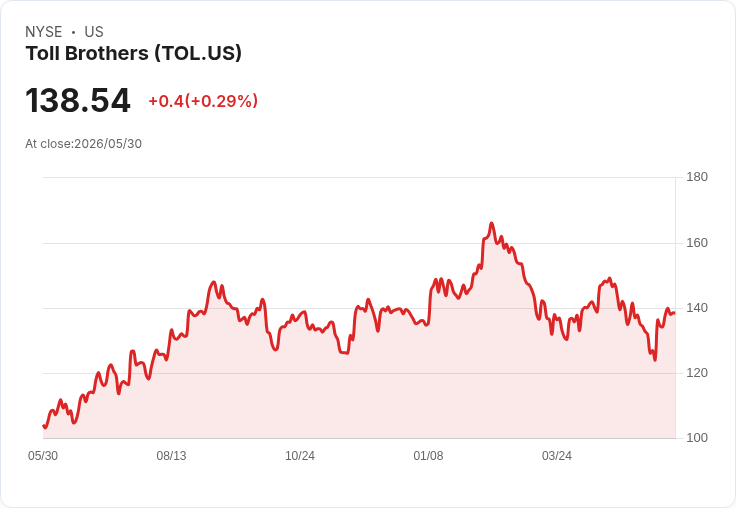Screen dimensions: 736x508
Task: Click the chart's highest peak above 160
Action: click(x=491, y=223)
